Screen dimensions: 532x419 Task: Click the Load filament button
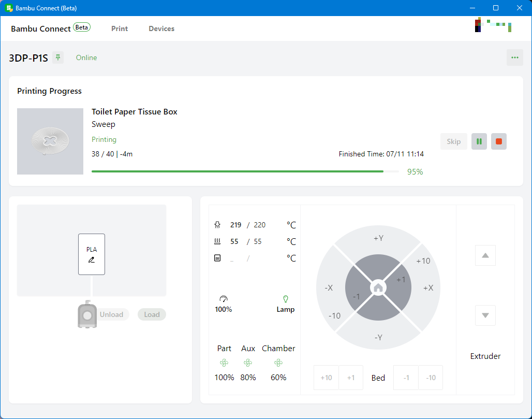point(152,314)
